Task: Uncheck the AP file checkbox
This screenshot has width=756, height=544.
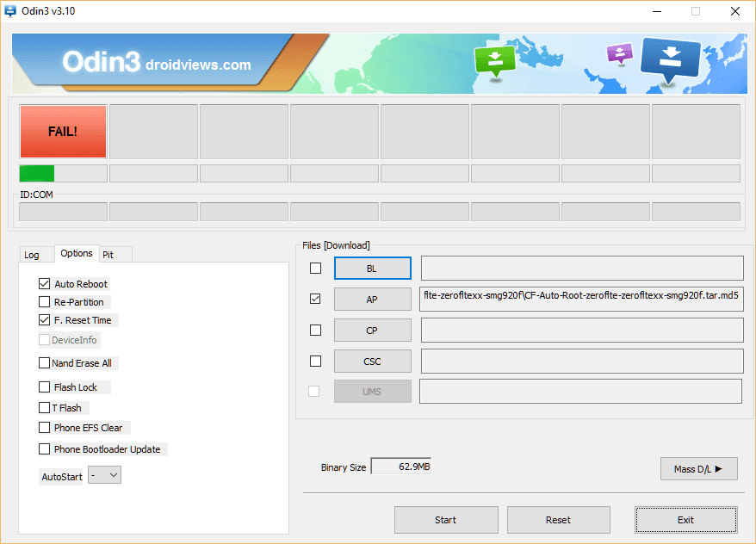Action: click(315, 299)
